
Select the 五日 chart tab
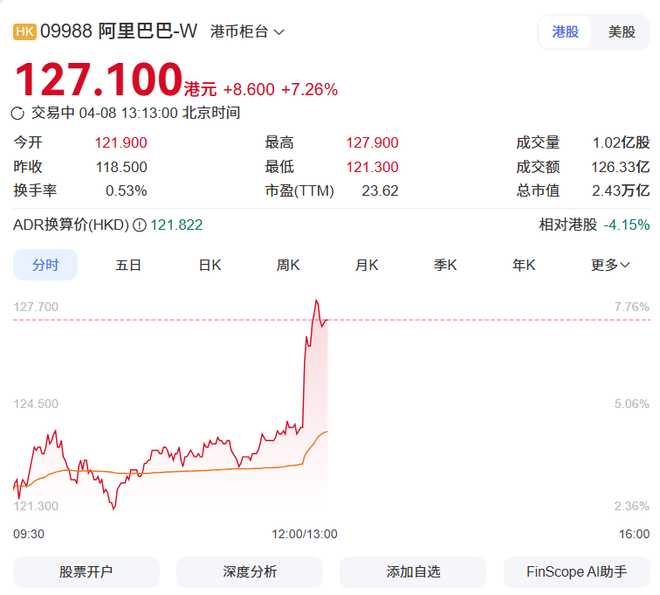(128, 265)
